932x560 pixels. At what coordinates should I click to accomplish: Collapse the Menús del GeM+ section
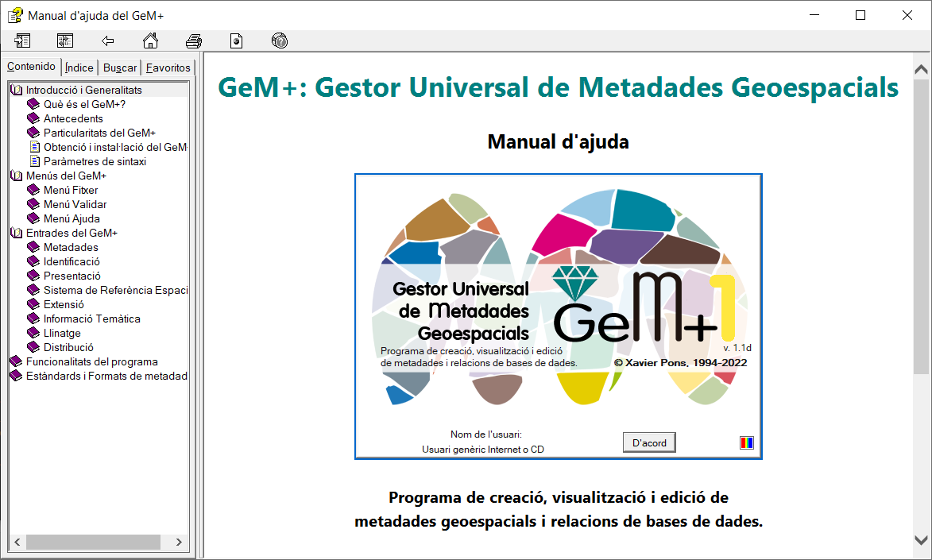pyautogui.click(x=16, y=176)
